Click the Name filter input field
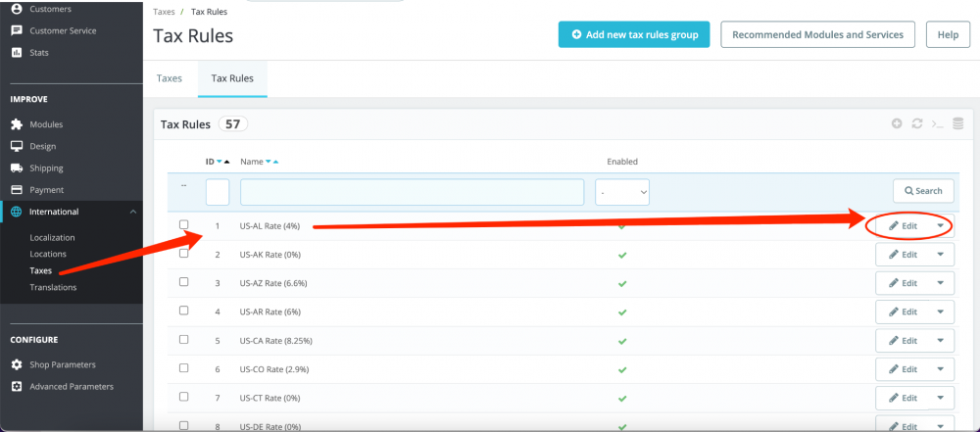The image size is (980, 432). (412, 192)
